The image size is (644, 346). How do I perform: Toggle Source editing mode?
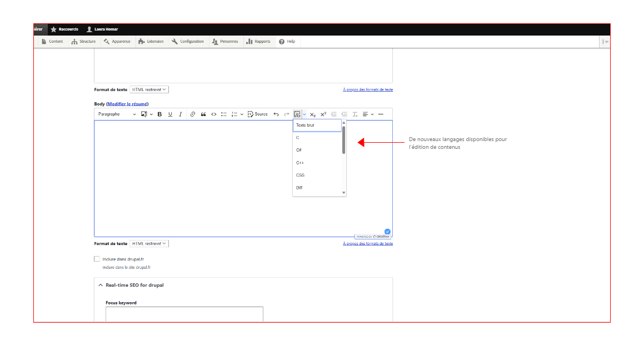tap(257, 114)
